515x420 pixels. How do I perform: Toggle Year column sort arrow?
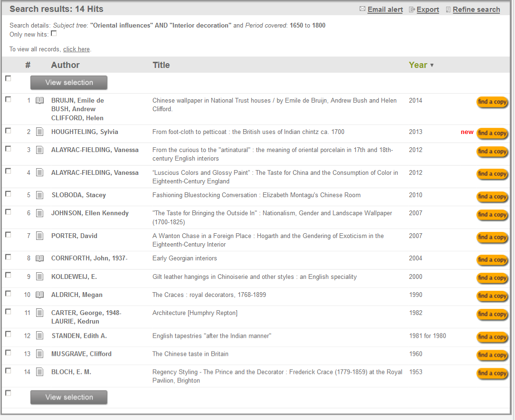(432, 66)
